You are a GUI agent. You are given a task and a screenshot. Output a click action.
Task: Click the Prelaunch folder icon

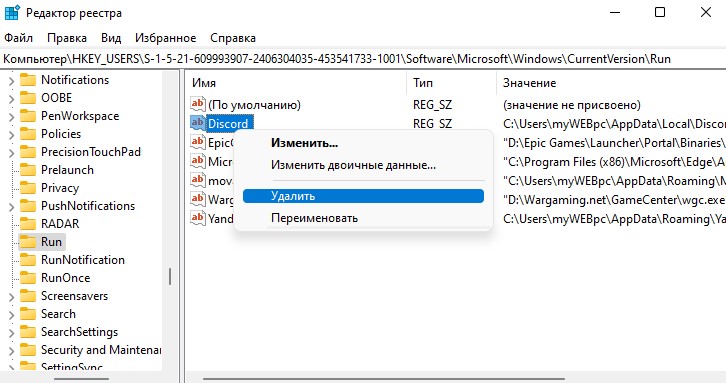tap(28, 170)
